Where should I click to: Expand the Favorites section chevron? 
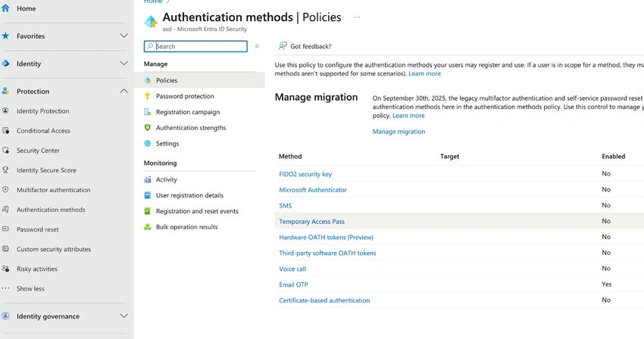pyautogui.click(x=123, y=36)
